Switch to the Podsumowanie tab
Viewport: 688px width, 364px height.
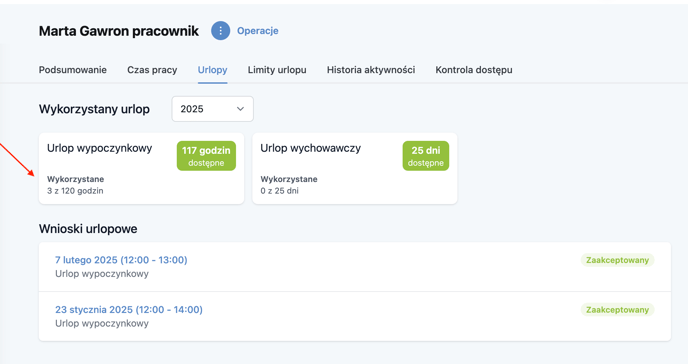pos(73,70)
